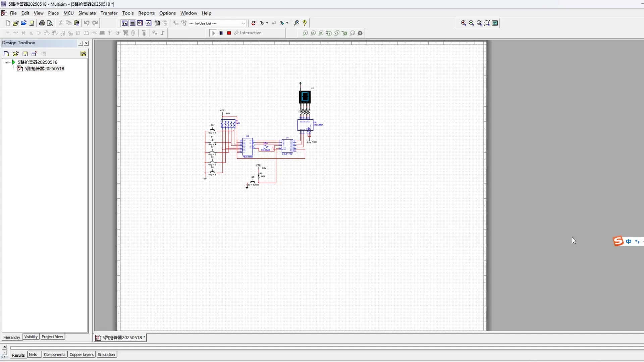Image resolution: width=644 pixels, height=362 pixels.
Task: Toggle the Design Toolbox view icon
Action: [x=124, y=23]
